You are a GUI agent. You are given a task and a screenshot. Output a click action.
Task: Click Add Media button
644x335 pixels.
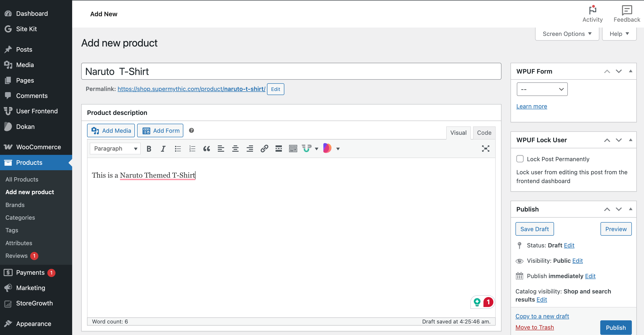[x=111, y=130]
